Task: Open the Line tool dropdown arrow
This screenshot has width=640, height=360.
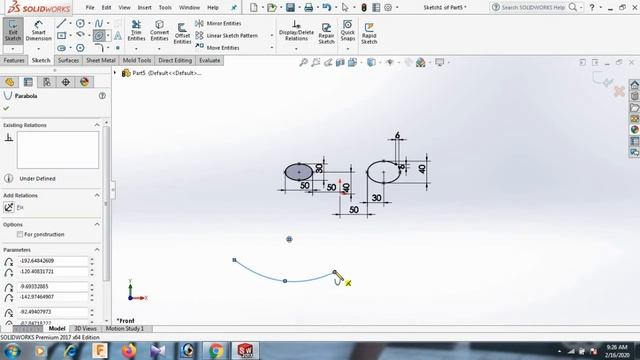Action: [x=70, y=23]
